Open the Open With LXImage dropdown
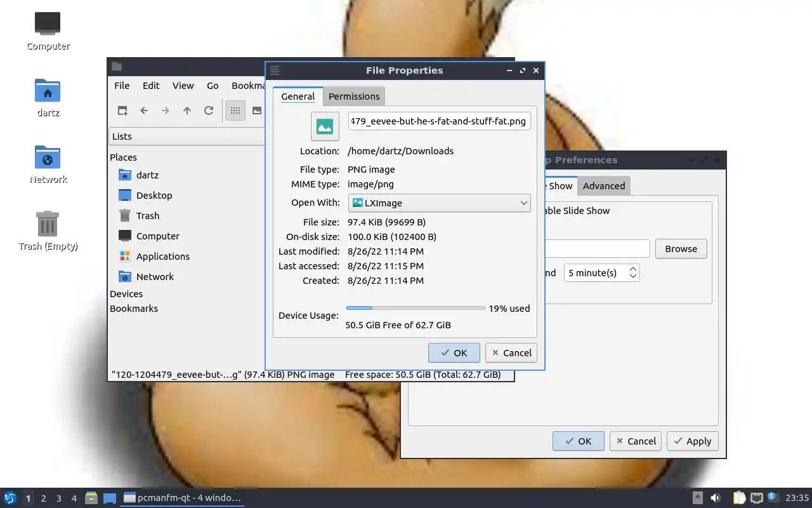 coord(439,203)
